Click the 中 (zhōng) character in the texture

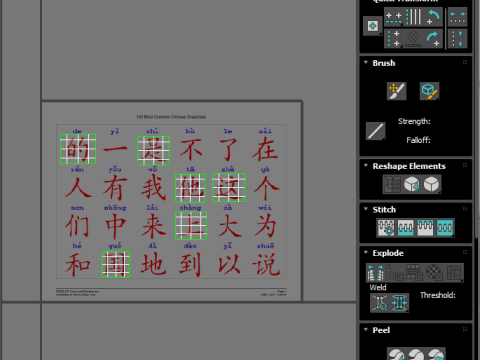[x=116, y=226]
